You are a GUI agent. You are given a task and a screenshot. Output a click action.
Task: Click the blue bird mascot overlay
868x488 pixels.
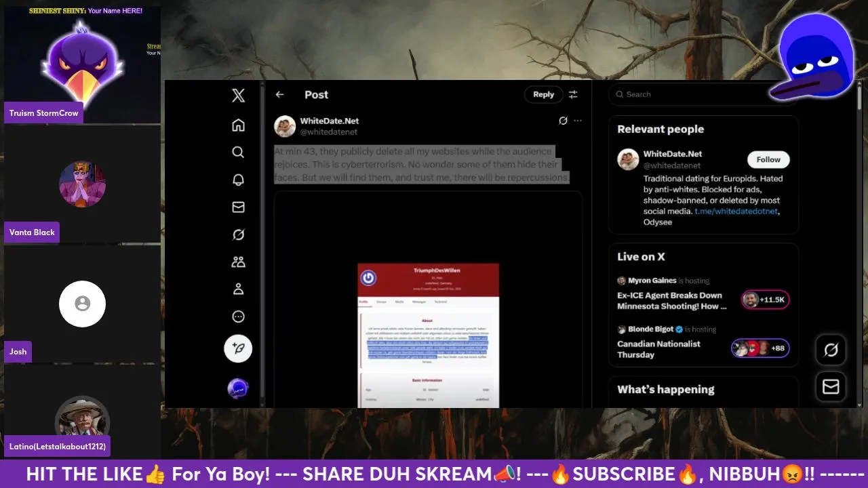click(x=812, y=58)
